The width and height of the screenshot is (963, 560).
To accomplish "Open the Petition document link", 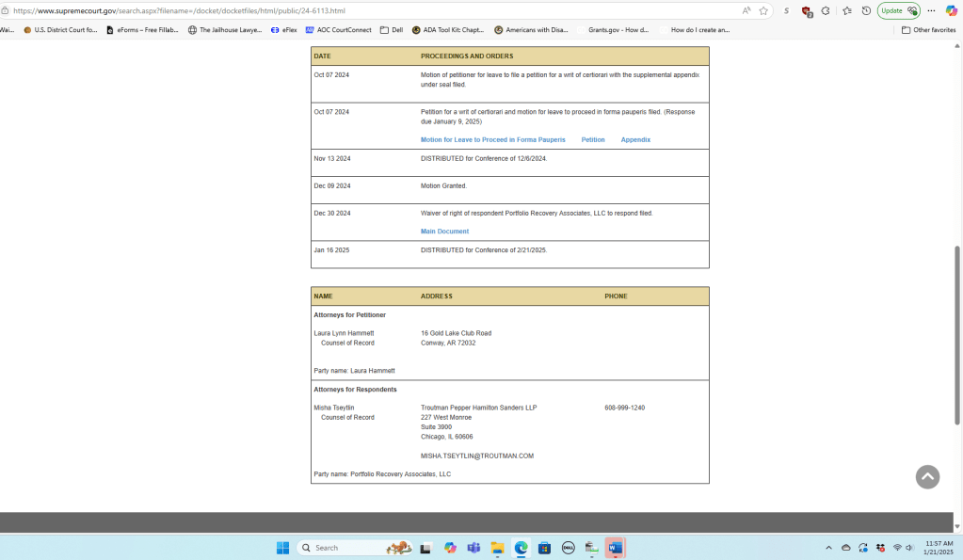I will pyautogui.click(x=593, y=139).
